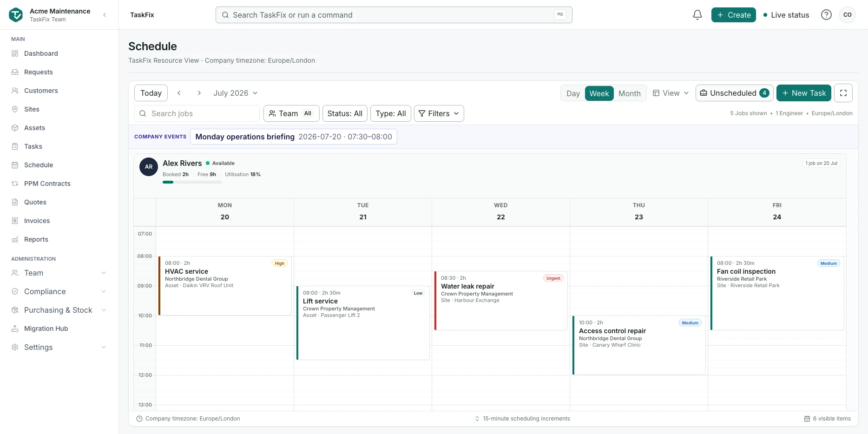Viewport: 868px width, 434px height.
Task: Click the Settings gear icon in sidebar
Action: click(x=15, y=347)
